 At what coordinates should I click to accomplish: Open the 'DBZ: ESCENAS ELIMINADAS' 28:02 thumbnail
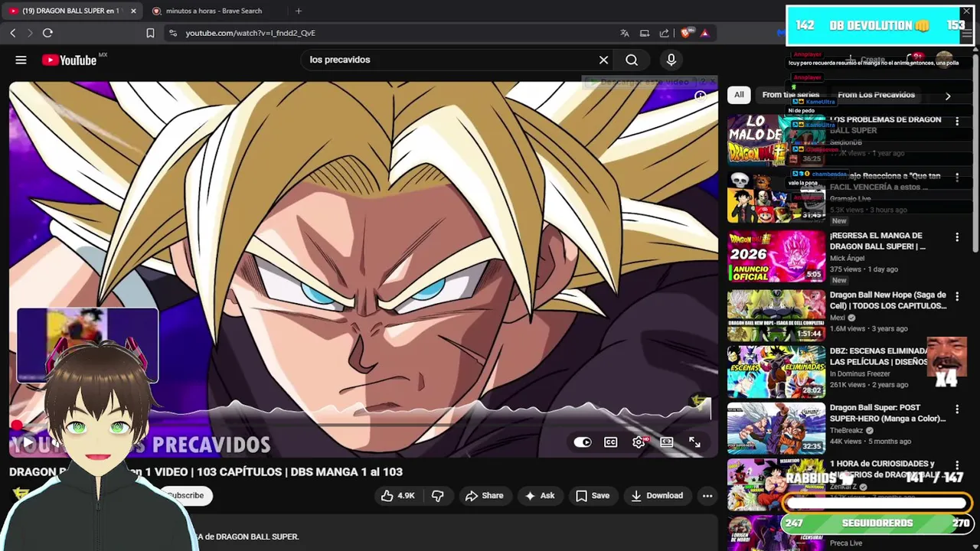click(776, 372)
